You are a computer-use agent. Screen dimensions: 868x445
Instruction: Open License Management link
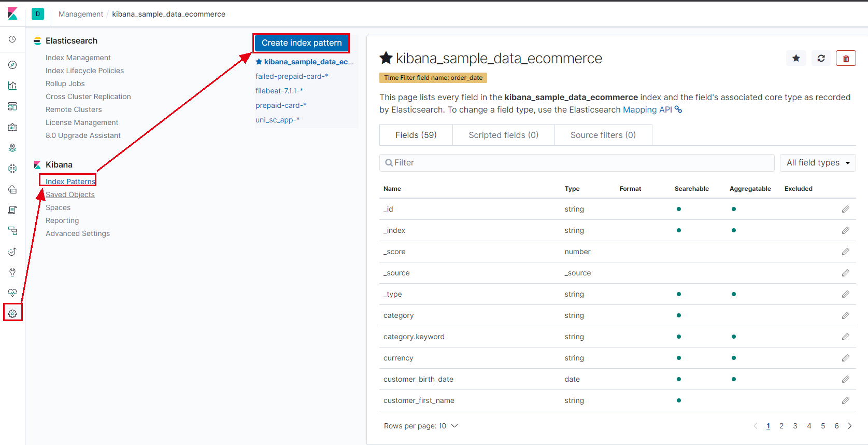tap(82, 122)
